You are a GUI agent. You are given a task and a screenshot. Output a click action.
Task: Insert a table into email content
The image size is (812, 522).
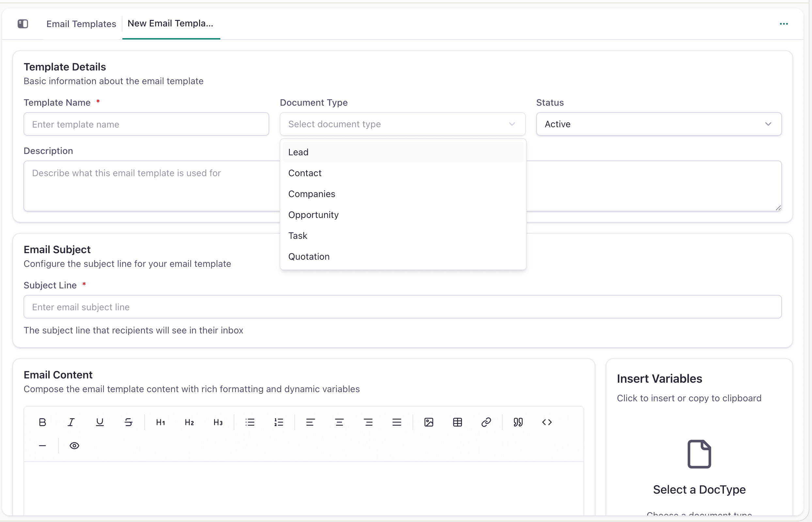[x=457, y=422]
